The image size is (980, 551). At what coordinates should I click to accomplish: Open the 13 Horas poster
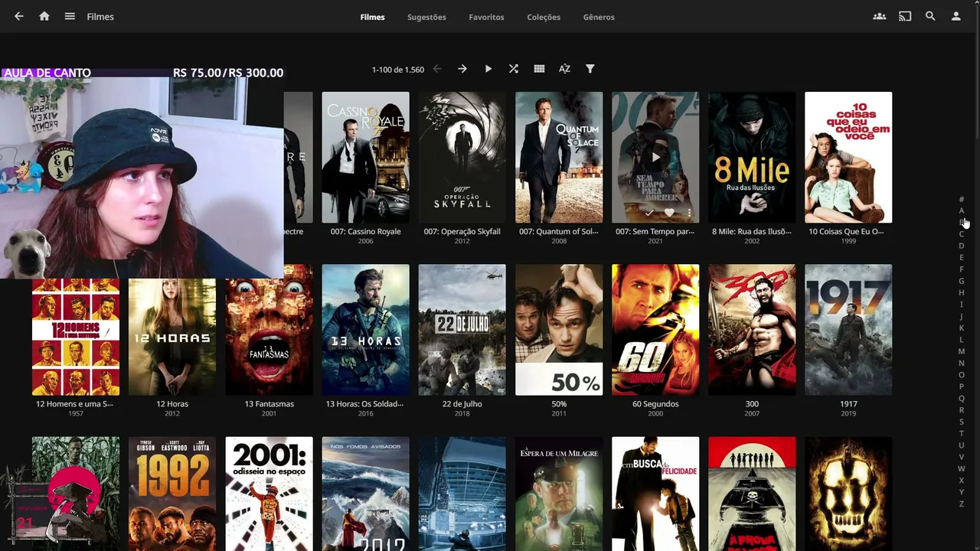366,330
